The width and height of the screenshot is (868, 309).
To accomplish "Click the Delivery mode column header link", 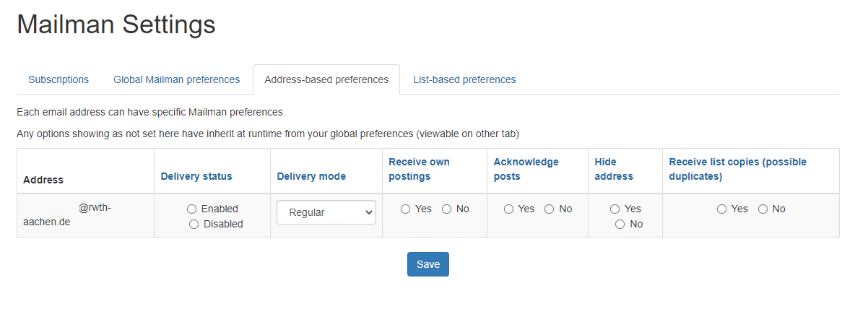I will 311,176.
